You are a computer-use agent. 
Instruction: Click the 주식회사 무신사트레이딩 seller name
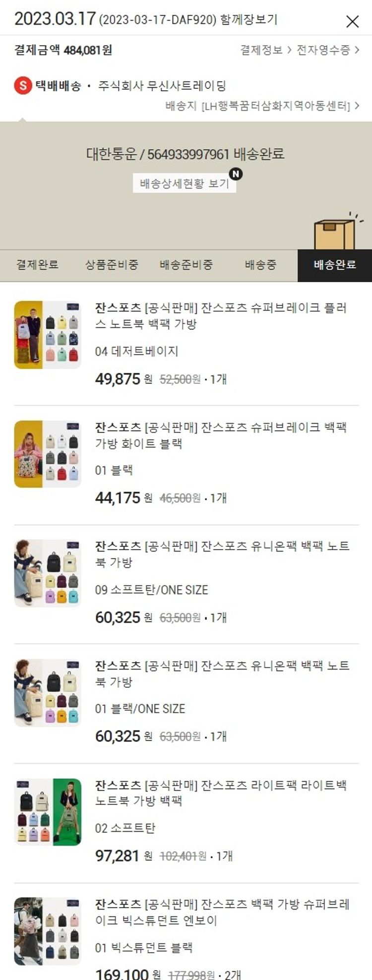162,86
